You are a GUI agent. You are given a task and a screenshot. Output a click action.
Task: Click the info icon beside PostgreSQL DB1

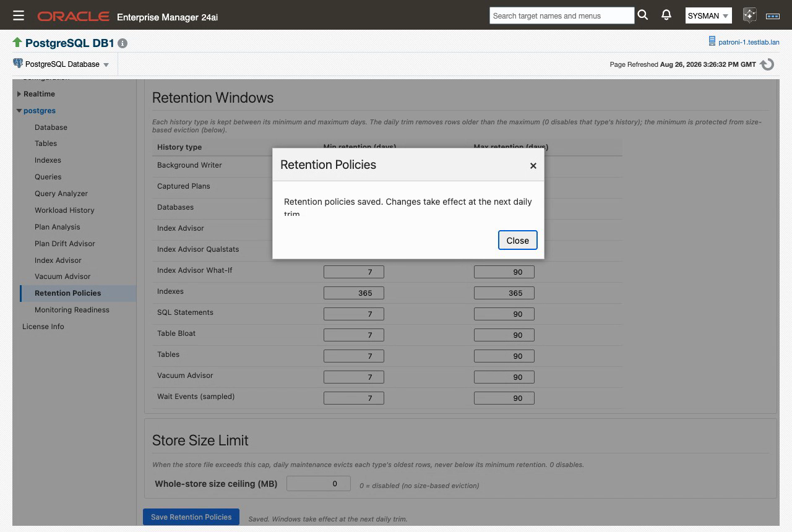pos(123,43)
